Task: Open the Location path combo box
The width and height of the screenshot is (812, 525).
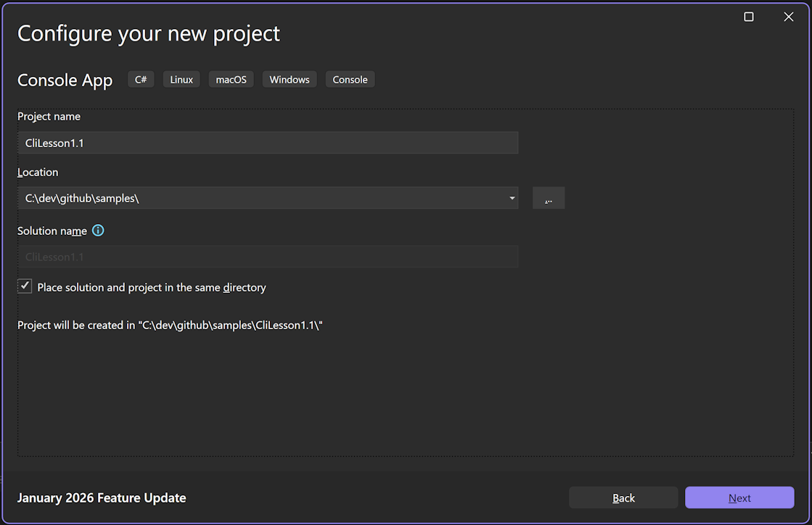Action: pos(268,197)
